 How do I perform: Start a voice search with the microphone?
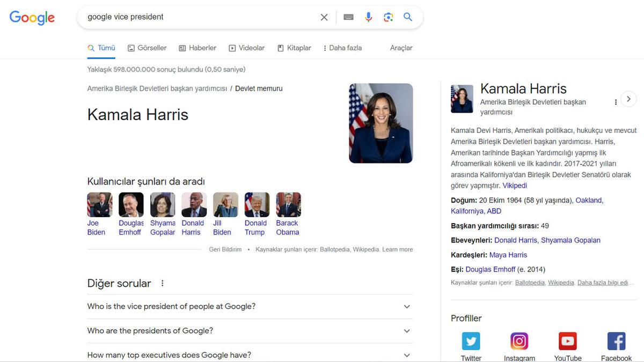(x=368, y=17)
